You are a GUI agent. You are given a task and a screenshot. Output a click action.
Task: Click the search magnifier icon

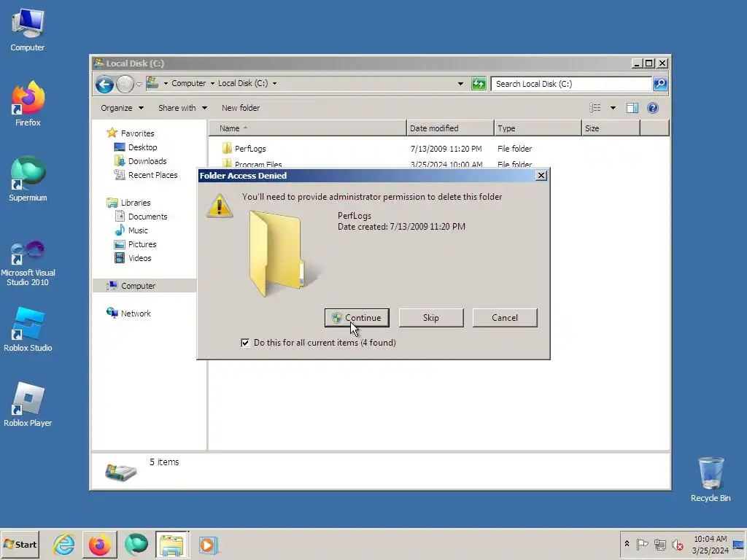(659, 84)
